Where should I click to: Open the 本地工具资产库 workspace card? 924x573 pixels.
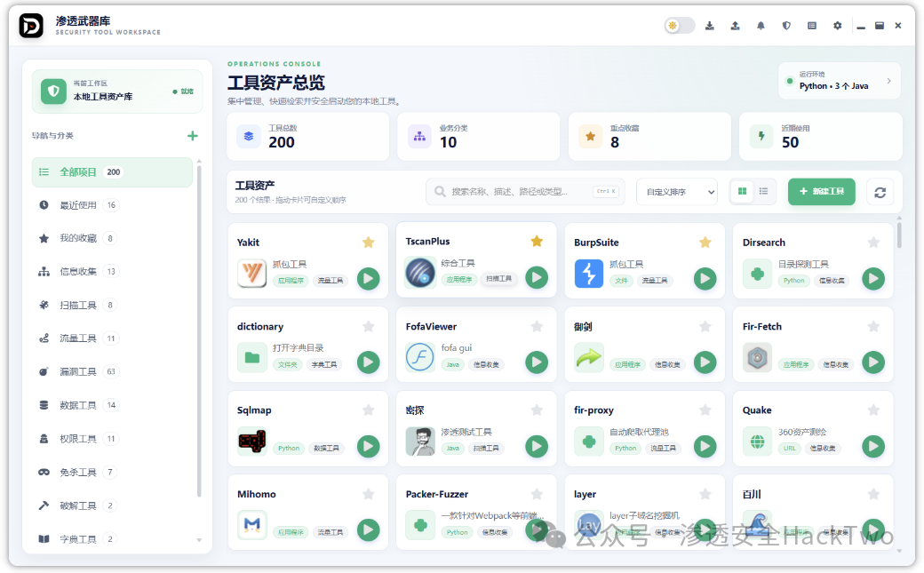117,92
